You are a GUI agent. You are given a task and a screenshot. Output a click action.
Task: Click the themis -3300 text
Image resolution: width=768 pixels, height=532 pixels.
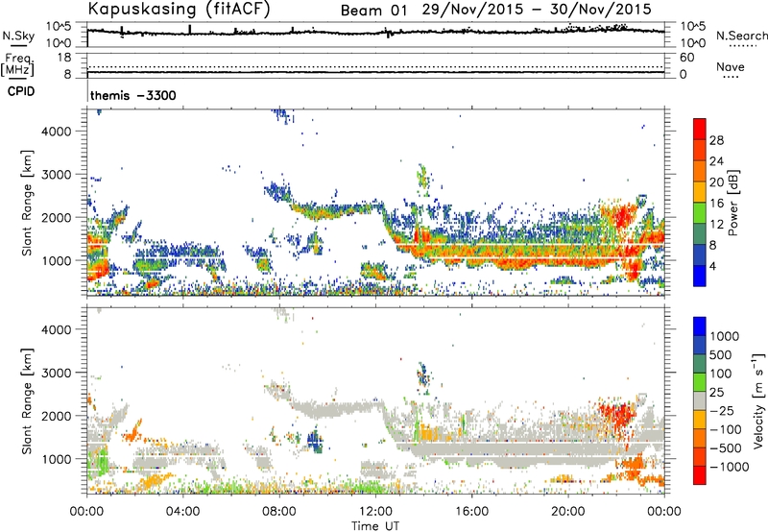[x=132, y=95]
